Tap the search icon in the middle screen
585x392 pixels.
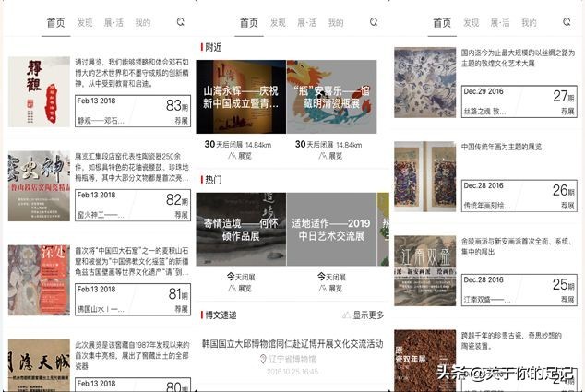[374, 22]
